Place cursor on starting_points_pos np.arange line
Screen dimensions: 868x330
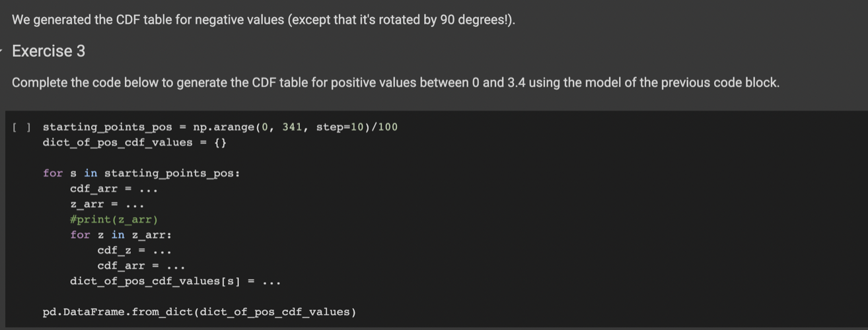point(220,127)
